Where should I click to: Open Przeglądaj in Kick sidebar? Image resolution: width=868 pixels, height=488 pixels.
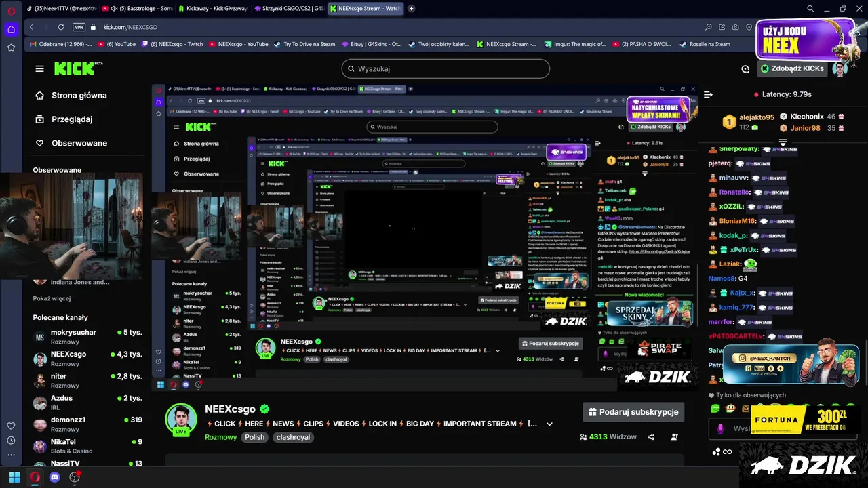[x=64, y=119]
